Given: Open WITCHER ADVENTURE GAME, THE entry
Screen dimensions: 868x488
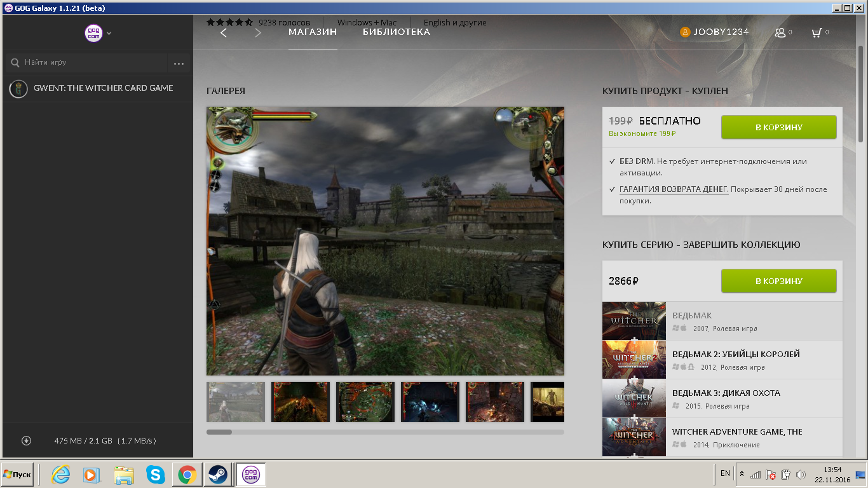Looking at the screenshot, I should (722, 437).
